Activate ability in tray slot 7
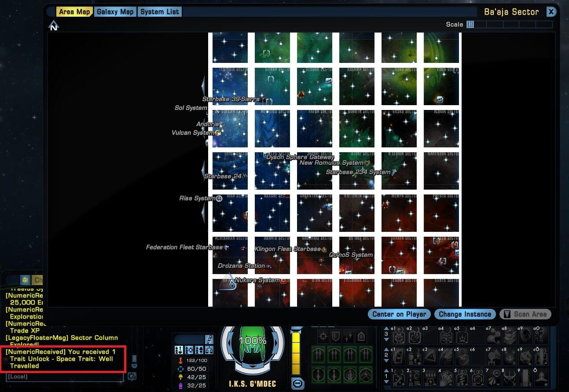The width and height of the screenshot is (569, 392). tap(494, 378)
